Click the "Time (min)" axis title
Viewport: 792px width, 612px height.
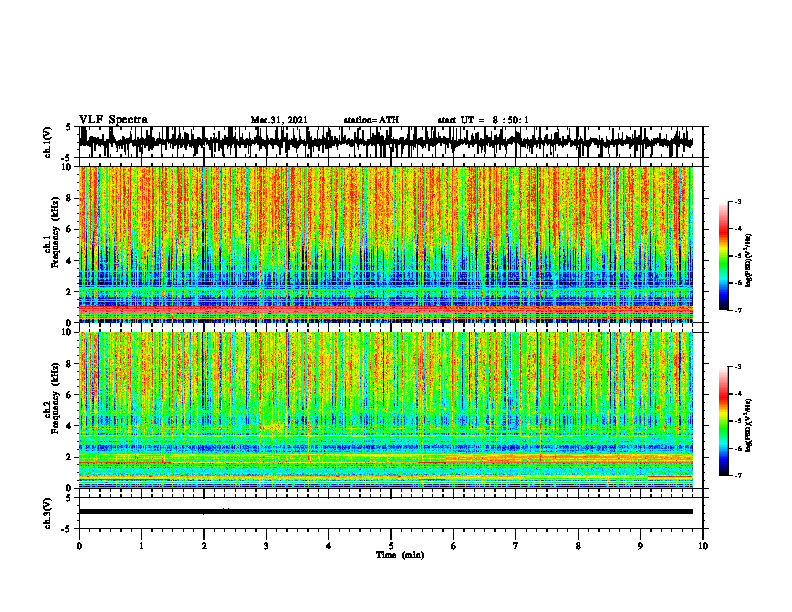coord(400,555)
